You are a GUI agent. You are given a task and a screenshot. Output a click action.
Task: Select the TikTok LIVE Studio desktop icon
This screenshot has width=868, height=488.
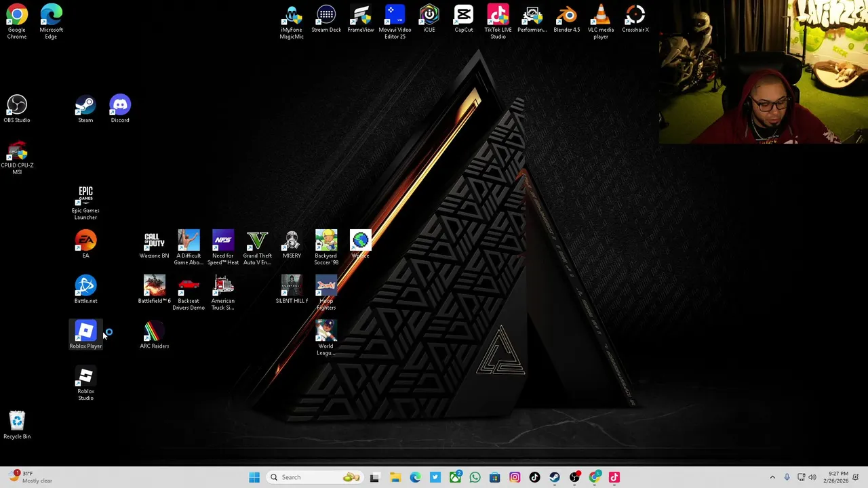498,22
